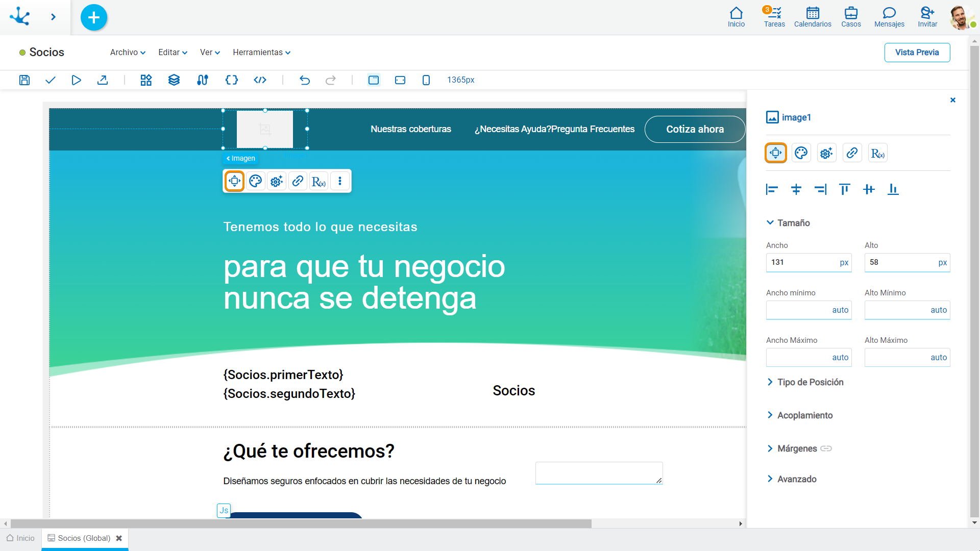The height and width of the screenshot is (551, 980).
Task: Click the Invitar user icon
Action: click(927, 17)
